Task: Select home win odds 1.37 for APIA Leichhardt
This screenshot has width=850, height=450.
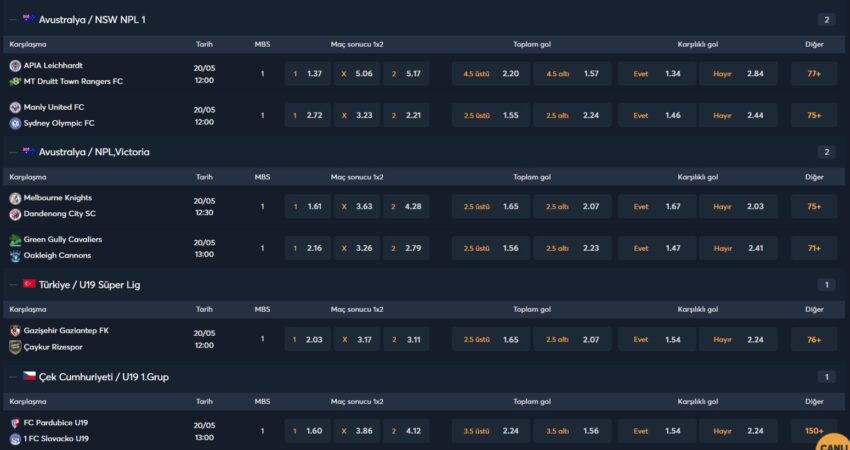Action: pos(308,74)
